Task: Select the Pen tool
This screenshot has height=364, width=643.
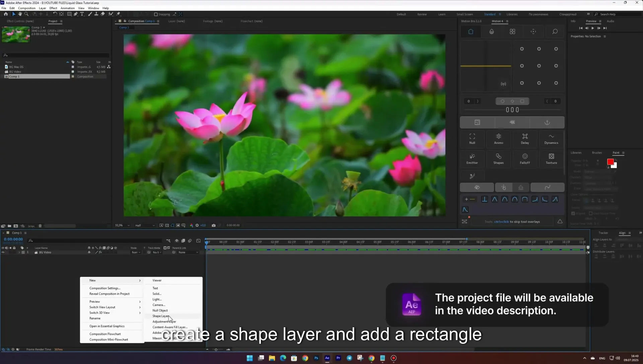Action: tap(76, 14)
